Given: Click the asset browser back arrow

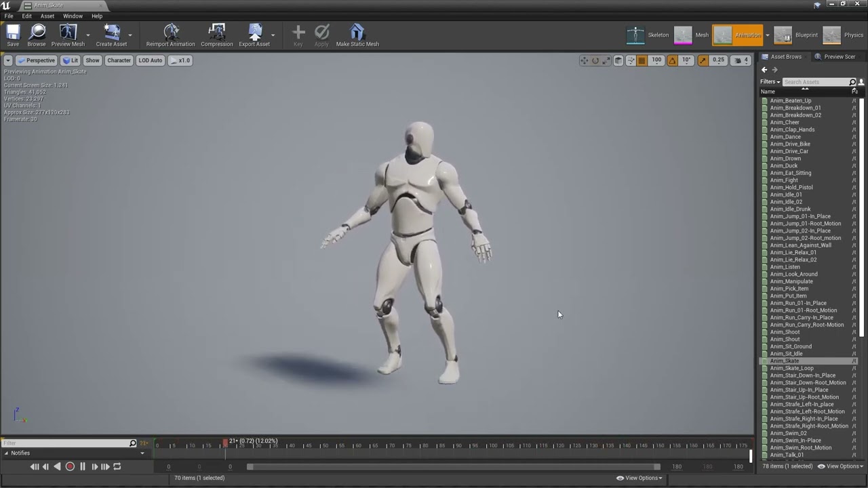Looking at the screenshot, I should pyautogui.click(x=764, y=70).
